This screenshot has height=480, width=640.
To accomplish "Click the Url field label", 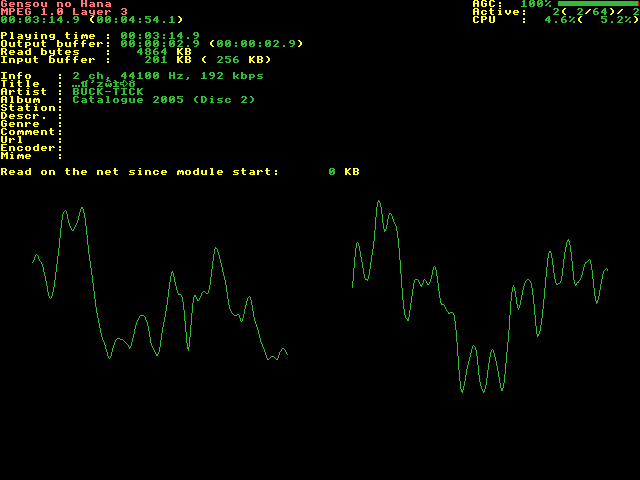I will tap(14, 140).
